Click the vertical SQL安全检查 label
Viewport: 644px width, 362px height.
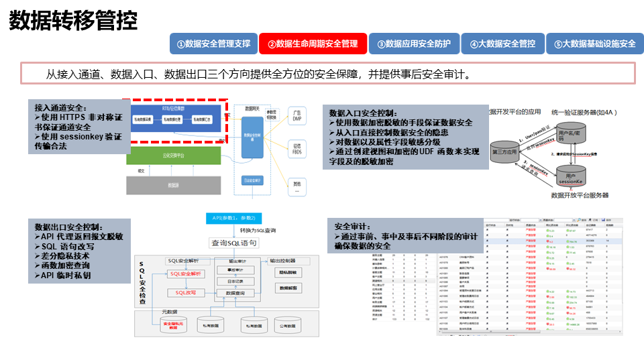point(142,283)
